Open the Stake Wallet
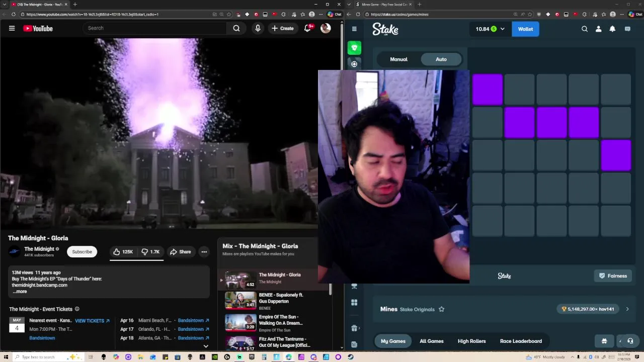Screen dimensions: 644x362 [525, 29]
